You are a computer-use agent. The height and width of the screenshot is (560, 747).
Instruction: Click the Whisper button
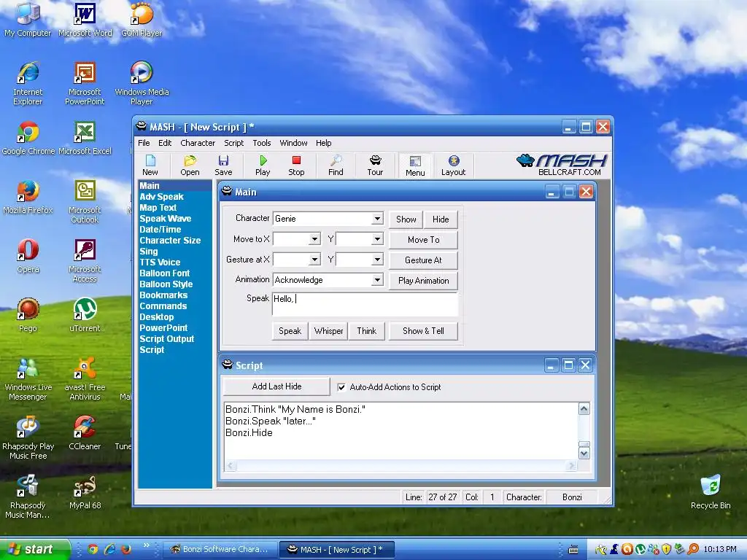[329, 331]
